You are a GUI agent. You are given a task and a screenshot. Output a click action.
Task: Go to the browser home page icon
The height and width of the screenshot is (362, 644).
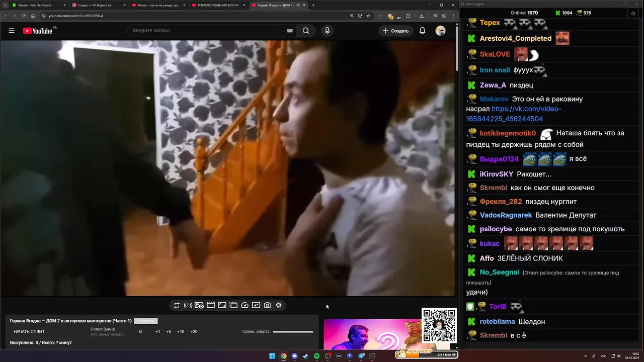pyautogui.click(x=33, y=16)
